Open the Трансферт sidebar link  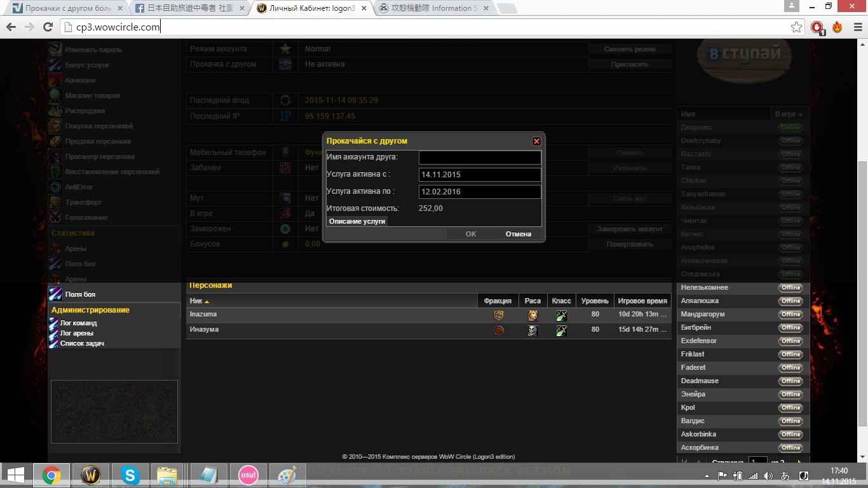[83, 202]
